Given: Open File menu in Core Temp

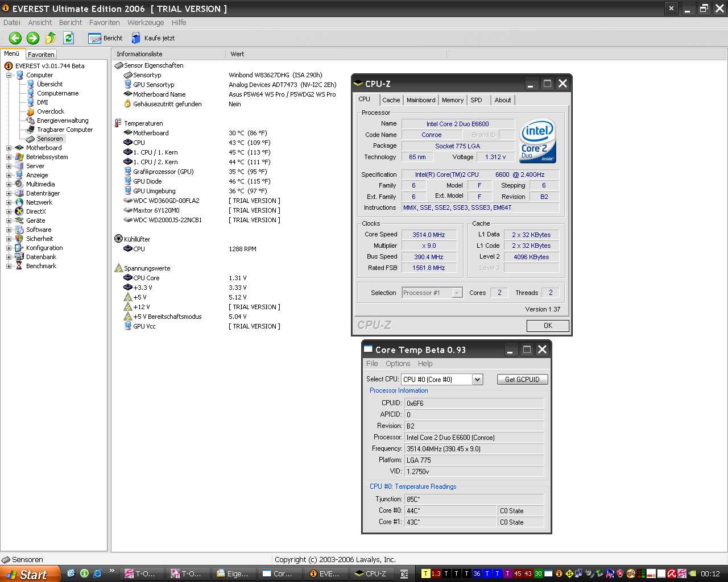Looking at the screenshot, I should tap(372, 364).
